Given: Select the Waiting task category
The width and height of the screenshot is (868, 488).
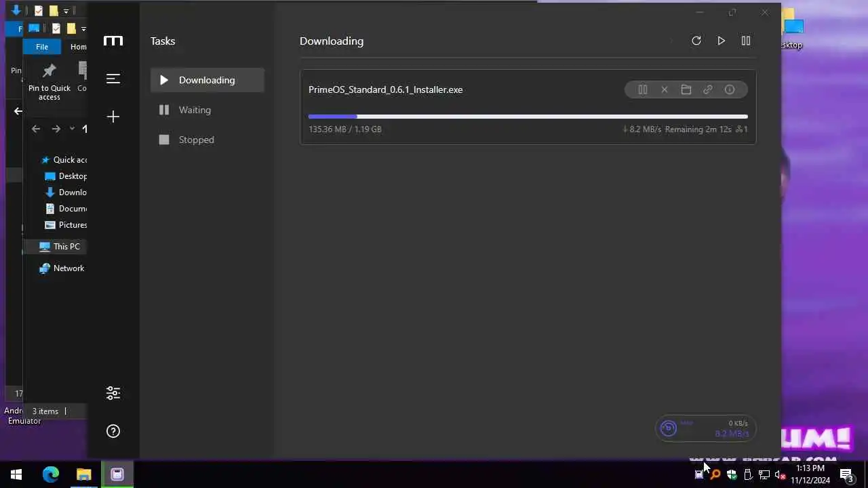Looking at the screenshot, I should click(x=208, y=110).
